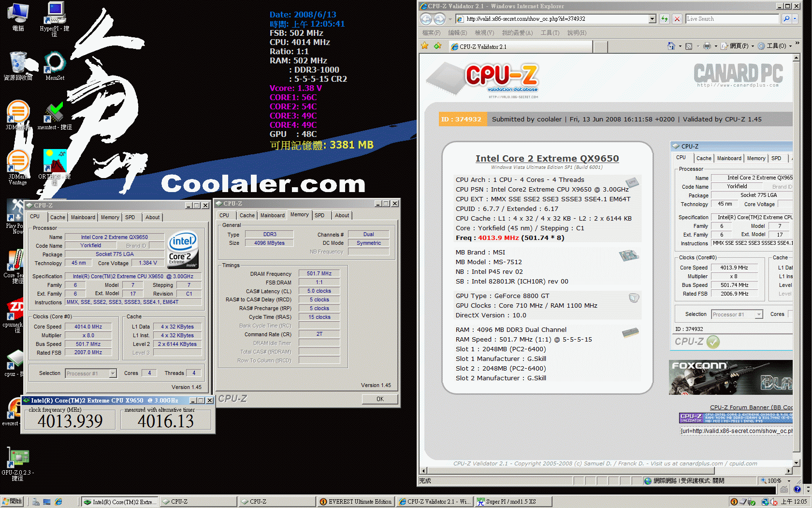Image resolution: width=812 pixels, height=508 pixels.
Task: Click the IE Home icon
Action: point(671,46)
